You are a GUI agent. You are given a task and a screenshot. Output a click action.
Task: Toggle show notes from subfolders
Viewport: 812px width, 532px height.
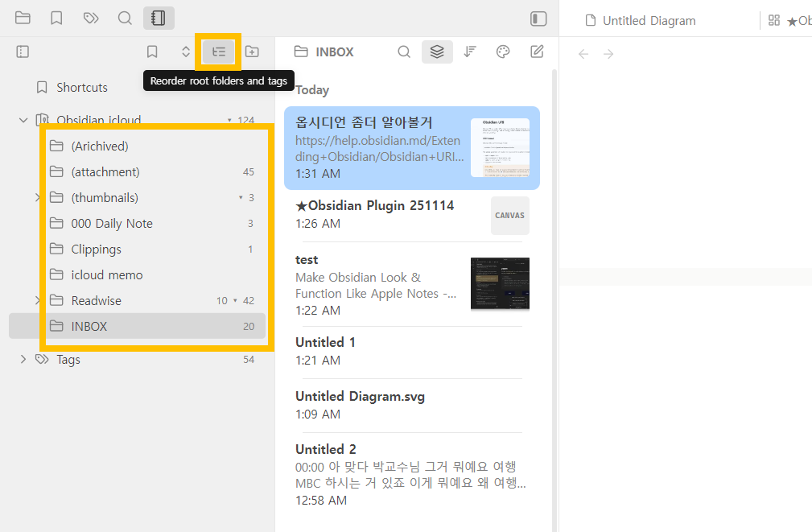[437, 52]
